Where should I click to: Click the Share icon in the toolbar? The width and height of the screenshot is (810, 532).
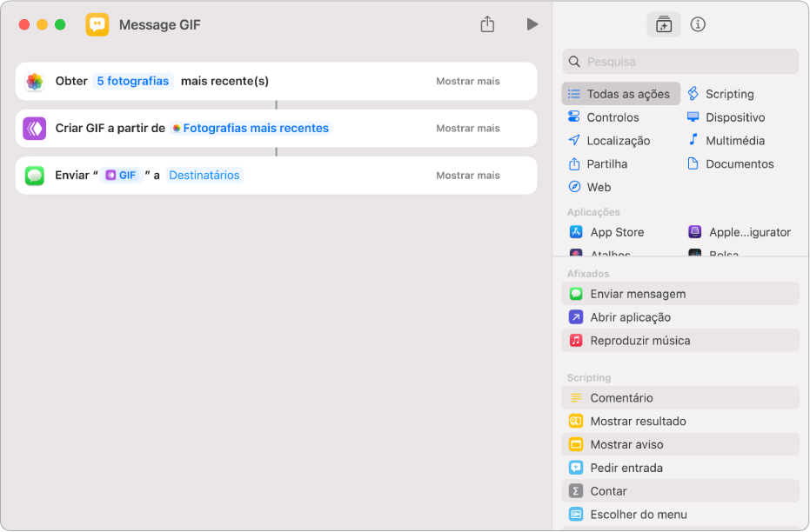pyautogui.click(x=487, y=24)
